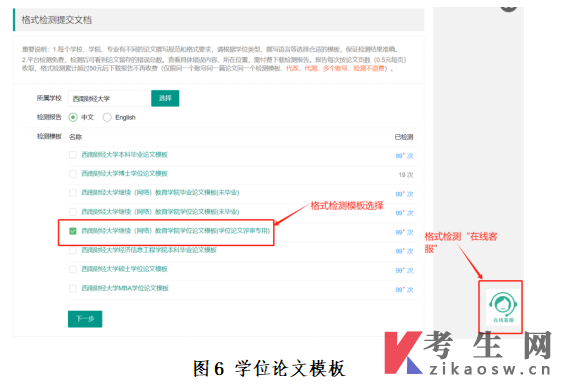Click 99+ 次 count for 硕士学位论文模板

tap(404, 270)
